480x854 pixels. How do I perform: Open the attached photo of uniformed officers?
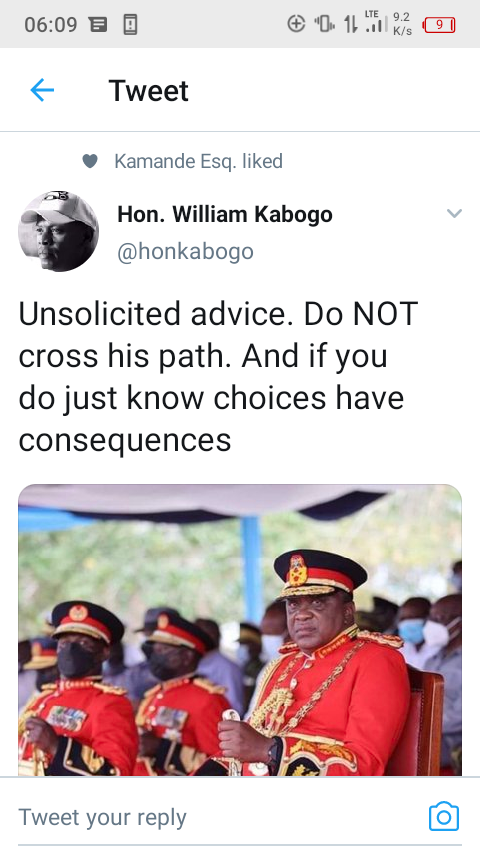pyautogui.click(x=240, y=630)
